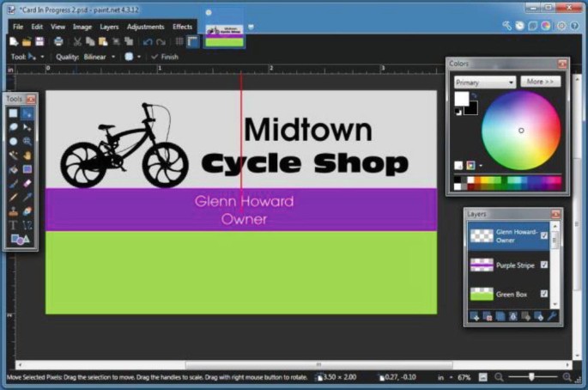Uncheck Purple Stripe layer visibility
Image resolution: width=588 pixels, height=390 pixels.
[x=544, y=265]
